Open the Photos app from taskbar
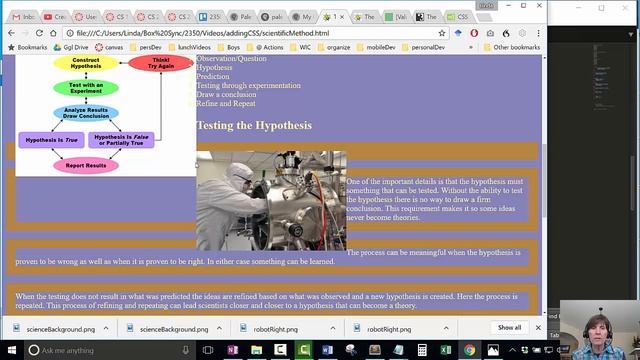This screenshot has width=640, height=360. coord(493,350)
